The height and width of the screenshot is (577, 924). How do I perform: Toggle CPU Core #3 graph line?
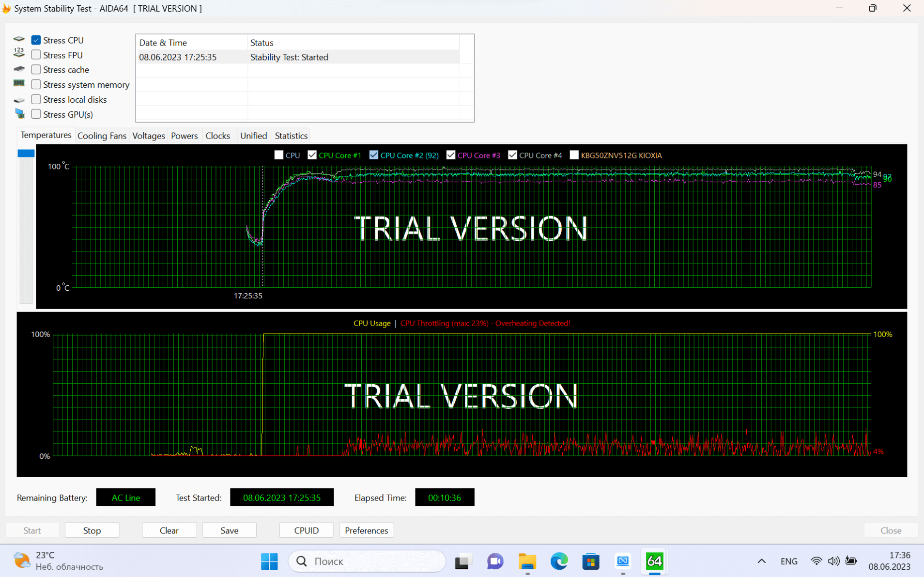coord(451,155)
